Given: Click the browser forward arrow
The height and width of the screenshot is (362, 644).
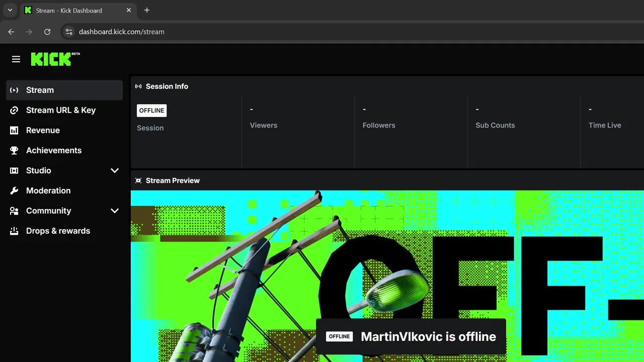Looking at the screenshot, I should pos(29,32).
